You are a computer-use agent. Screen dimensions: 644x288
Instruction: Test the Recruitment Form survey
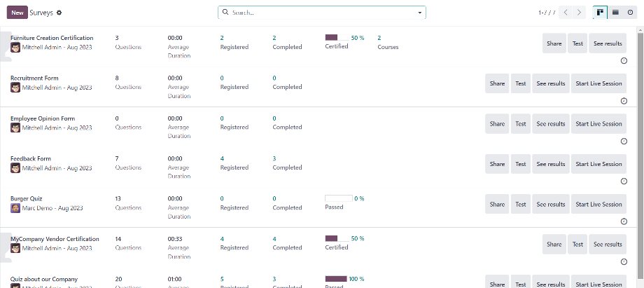pos(521,83)
